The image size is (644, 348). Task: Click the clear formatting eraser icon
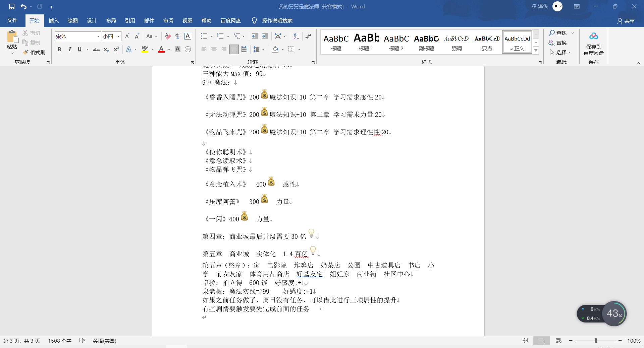pos(168,36)
